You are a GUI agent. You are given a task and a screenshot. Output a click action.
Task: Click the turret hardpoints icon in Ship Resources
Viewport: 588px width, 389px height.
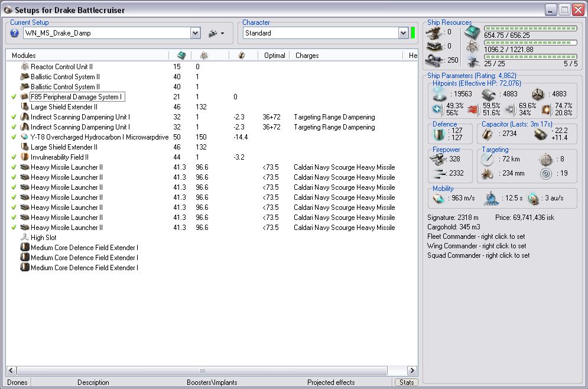[x=434, y=33]
